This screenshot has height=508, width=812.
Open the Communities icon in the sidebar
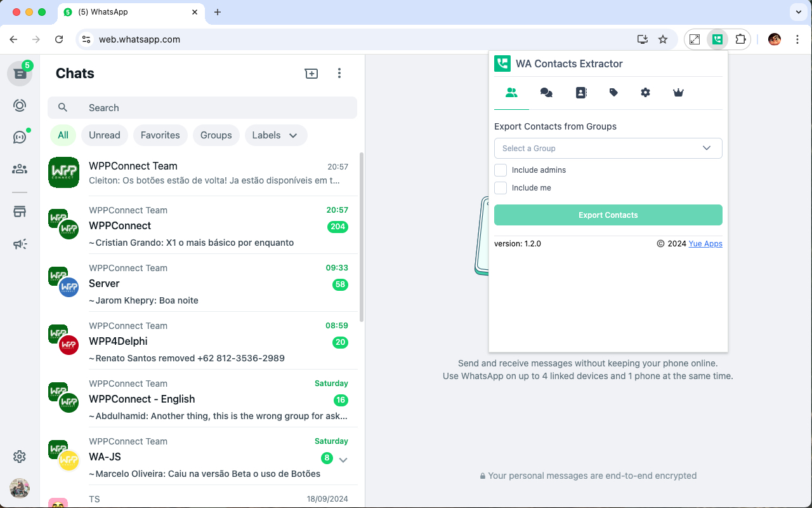tap(20, 169)
